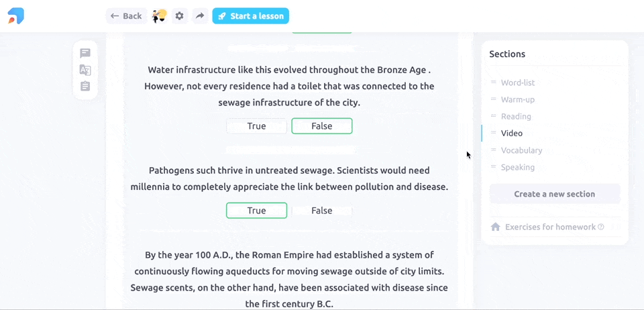The height and width of the screenshot is (310, 644).
Task: Click the drag handle next to Speaking
Action: click(x=494, y=167)
